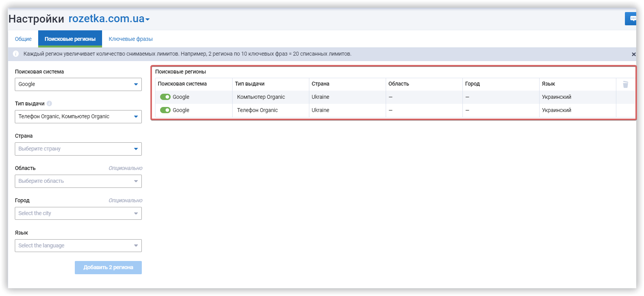Viewport: 644px width, 296px height.
Task: Switch to the Общие tab
Action: click(x=23, y=39)
